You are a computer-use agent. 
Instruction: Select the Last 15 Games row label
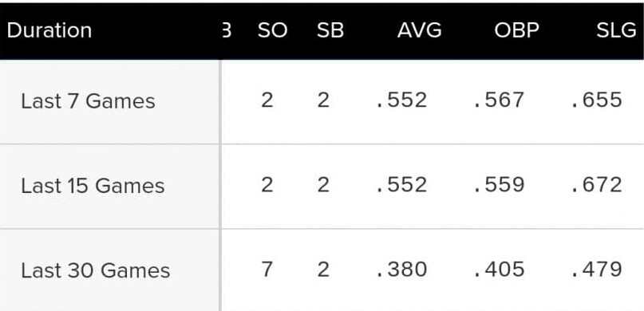pyautogui.click(x=93, y=186)
